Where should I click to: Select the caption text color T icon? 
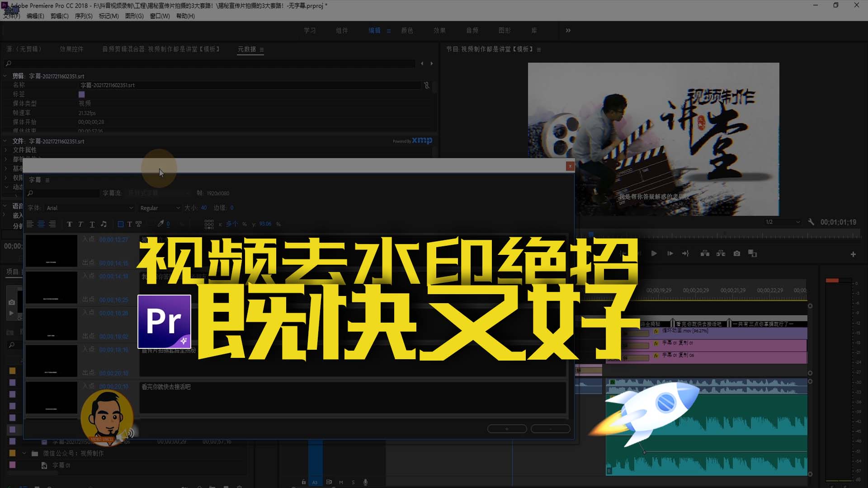pyautogui.click(x=130, y=224)
